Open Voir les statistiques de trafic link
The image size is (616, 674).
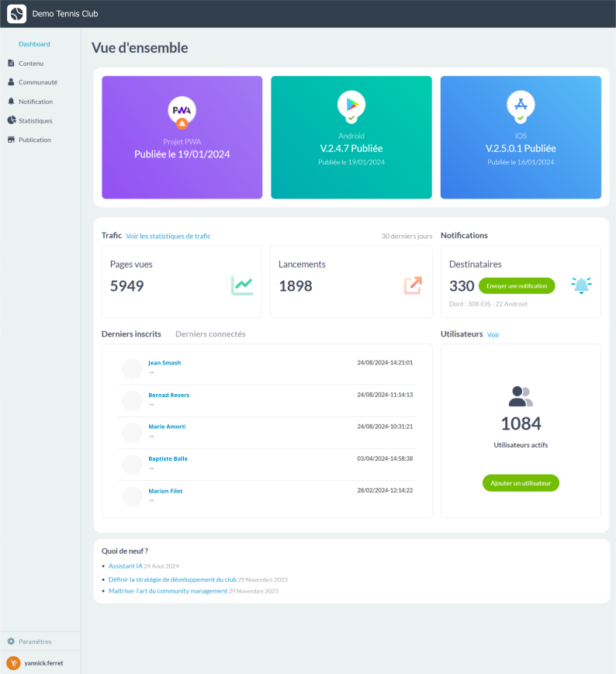[x=168, y=236]
